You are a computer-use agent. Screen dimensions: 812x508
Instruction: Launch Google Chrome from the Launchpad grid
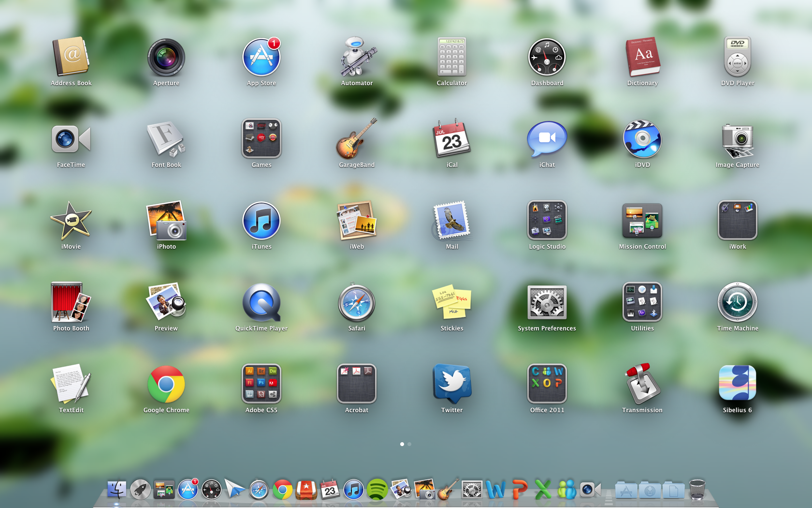(166, 384)
